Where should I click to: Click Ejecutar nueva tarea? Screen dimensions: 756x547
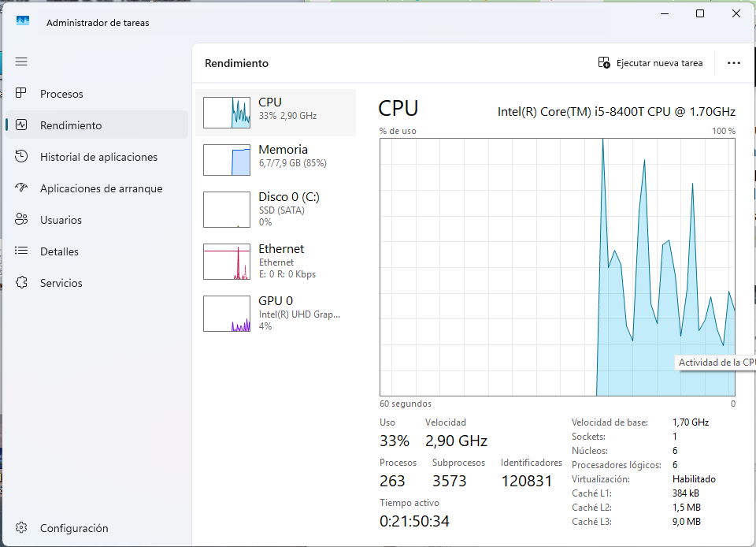pos(651,63)
